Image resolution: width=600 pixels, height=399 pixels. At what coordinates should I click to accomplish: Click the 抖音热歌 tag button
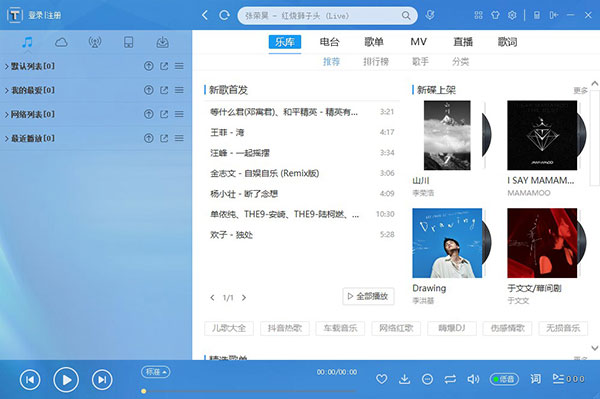(x=285, y=328)
